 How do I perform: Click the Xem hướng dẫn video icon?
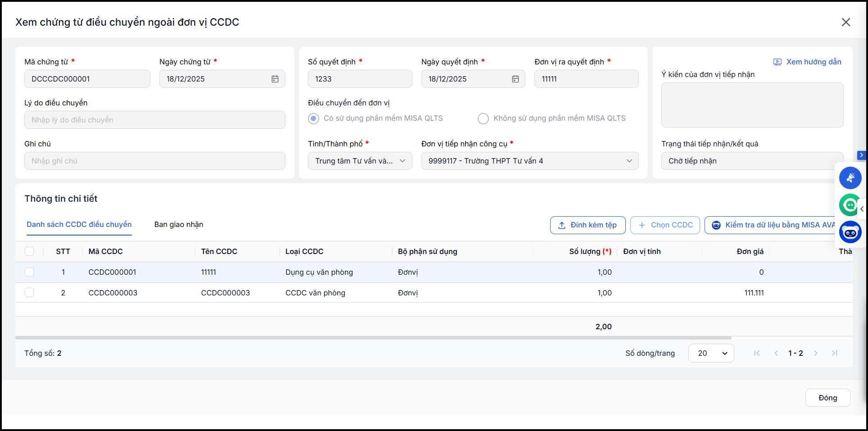[778, 62]
